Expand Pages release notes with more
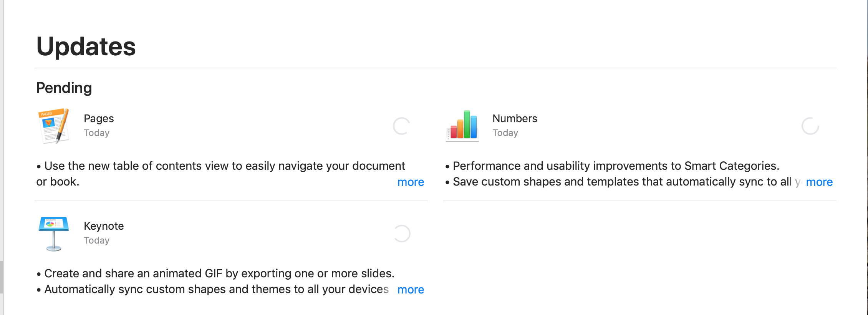Screen dimensions: 868x315 pos(411,182)
